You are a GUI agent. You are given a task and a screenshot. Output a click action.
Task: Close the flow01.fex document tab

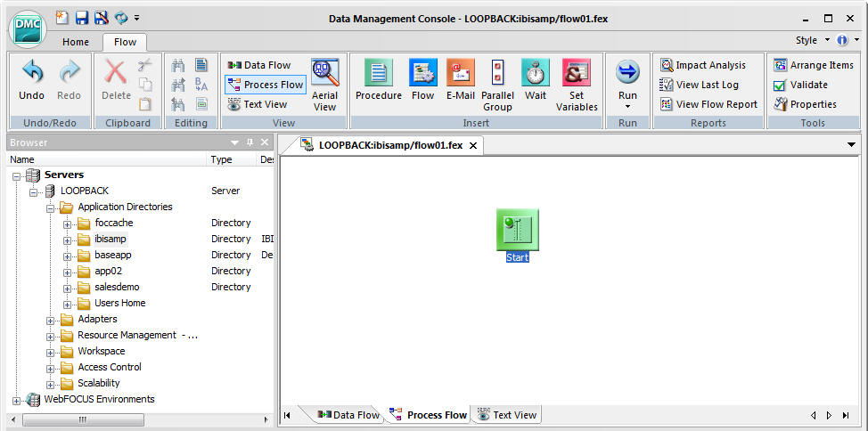tap(472, 146)
